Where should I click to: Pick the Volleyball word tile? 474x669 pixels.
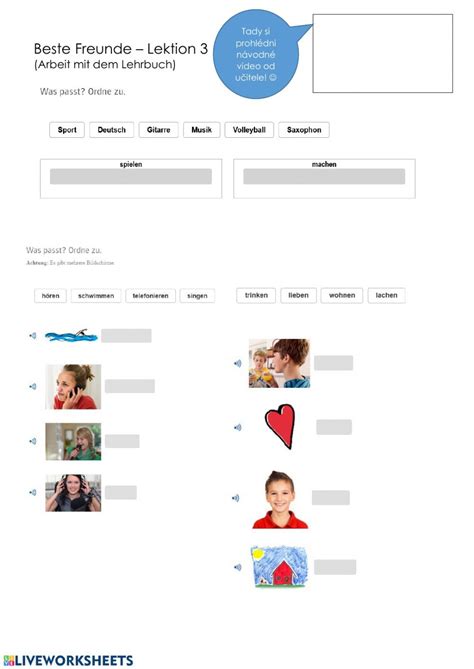(249, 130)
